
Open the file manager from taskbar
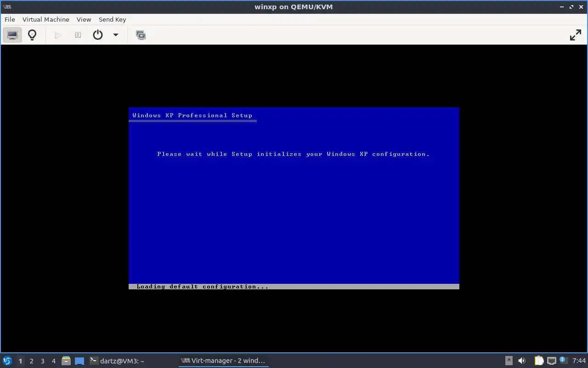[66, 361]
